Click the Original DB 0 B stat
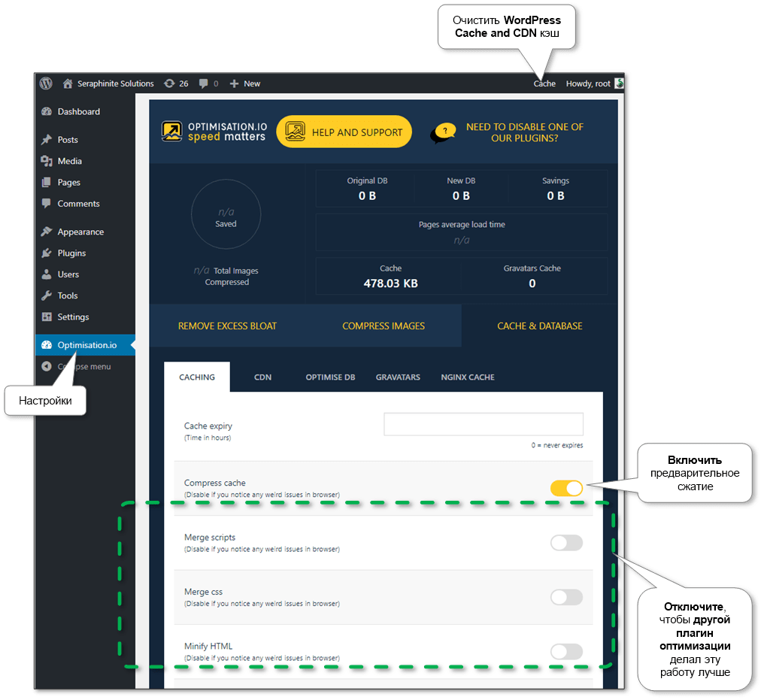The width and height of the screenshot is (761, 700). 367,189
